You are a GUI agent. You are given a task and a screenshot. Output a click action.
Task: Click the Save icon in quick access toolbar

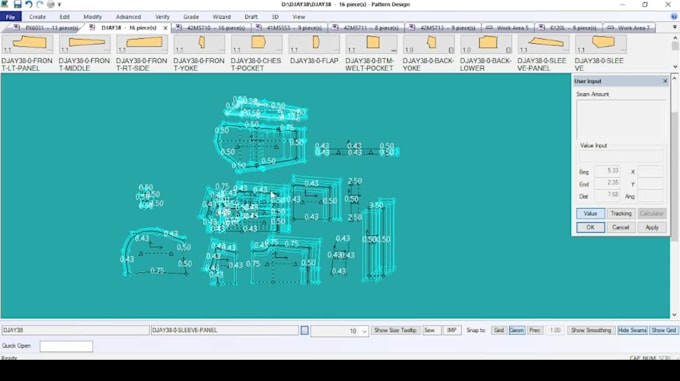click(x=17, y=4)
